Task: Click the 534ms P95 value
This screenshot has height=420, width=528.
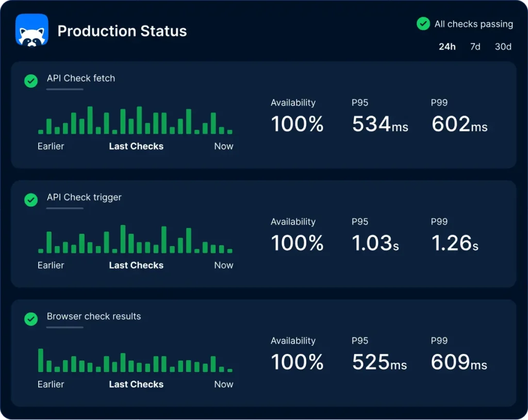Action: click(380, 124)
